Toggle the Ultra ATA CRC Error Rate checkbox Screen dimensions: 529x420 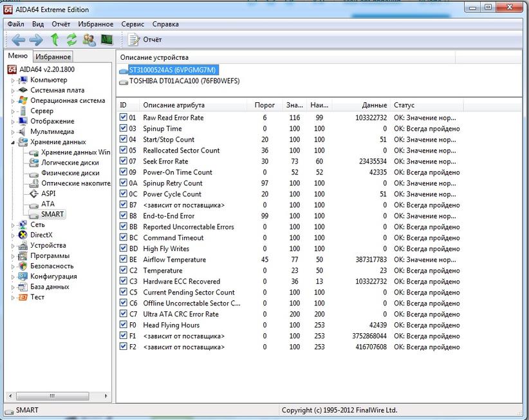[123, 314]
